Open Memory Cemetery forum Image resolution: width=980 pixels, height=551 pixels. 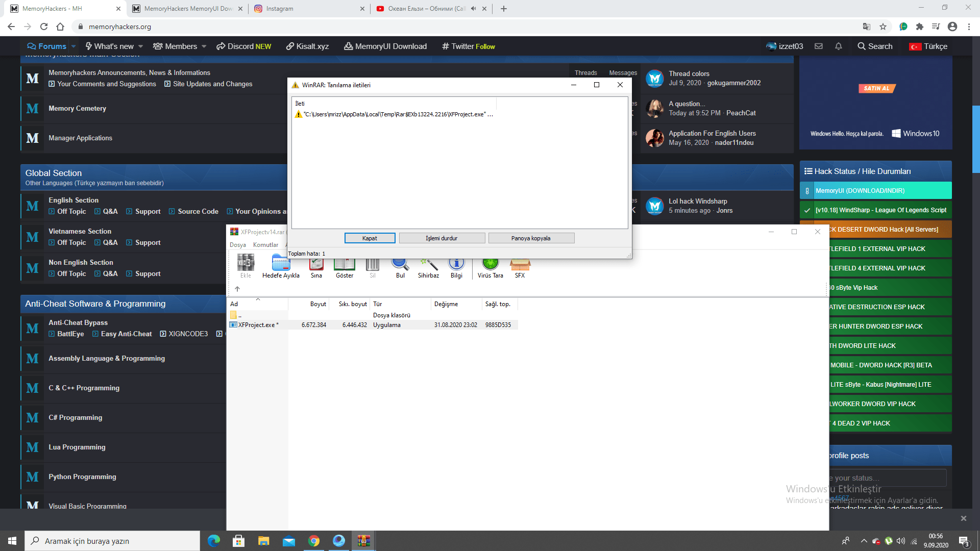click(x=77, y=108)
